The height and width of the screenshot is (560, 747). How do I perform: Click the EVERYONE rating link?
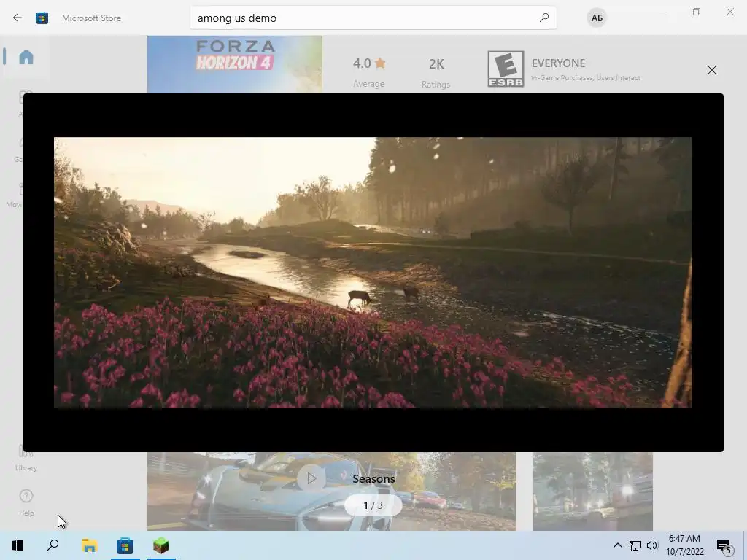coord(558,63)
